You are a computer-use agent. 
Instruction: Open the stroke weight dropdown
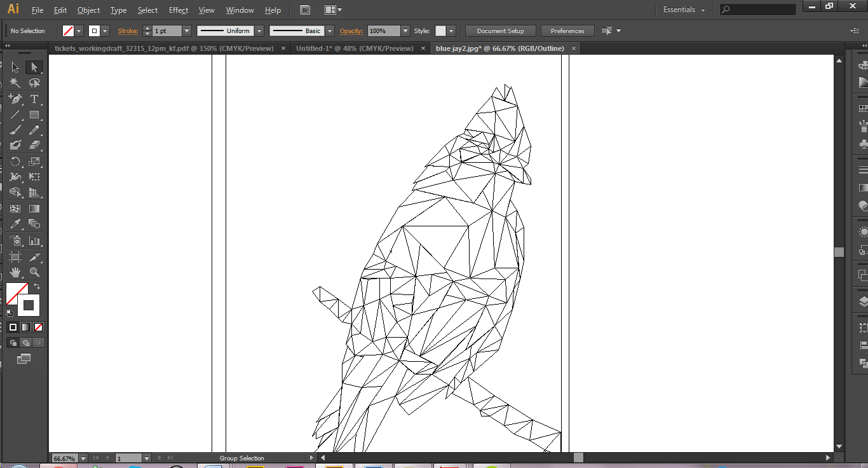tap(187, 31)
